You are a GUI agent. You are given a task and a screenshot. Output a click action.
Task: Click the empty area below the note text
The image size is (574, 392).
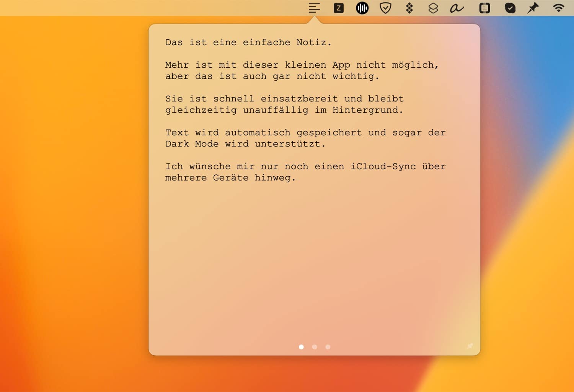pyautogui.click(x=314, y=260)
